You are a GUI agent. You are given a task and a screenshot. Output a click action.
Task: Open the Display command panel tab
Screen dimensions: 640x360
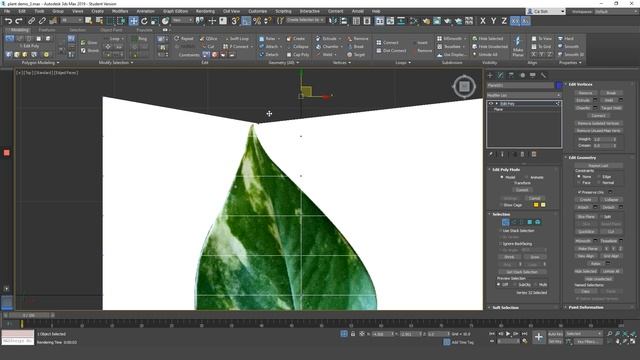click(x=533, y=75)
